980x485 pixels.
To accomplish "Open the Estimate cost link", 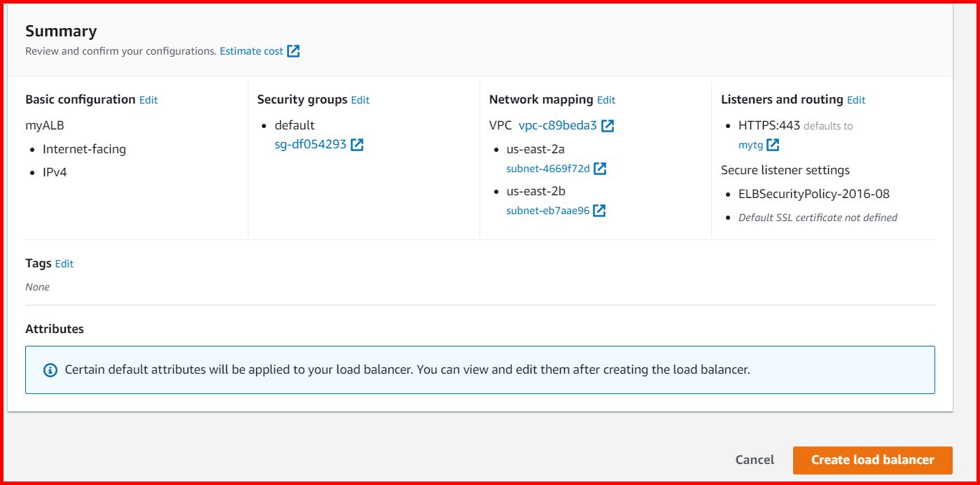I will click(251, 50).
